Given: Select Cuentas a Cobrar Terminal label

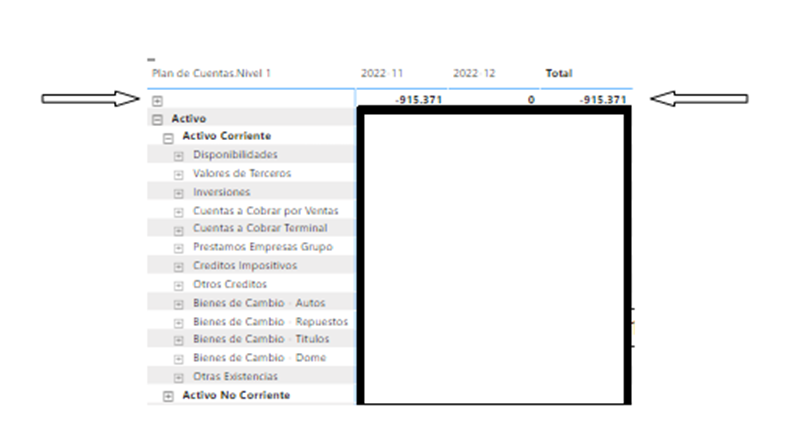Looking at the screenshot, I should 260,228.
